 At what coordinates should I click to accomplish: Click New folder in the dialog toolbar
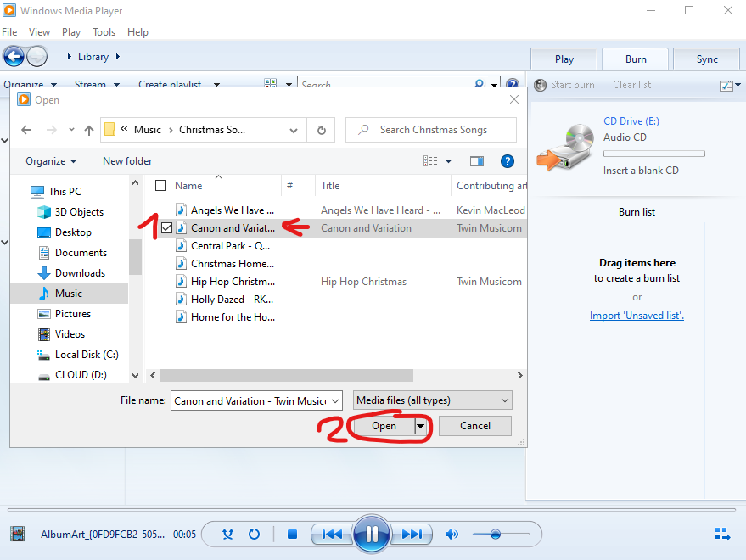click(x=127, y=161)
